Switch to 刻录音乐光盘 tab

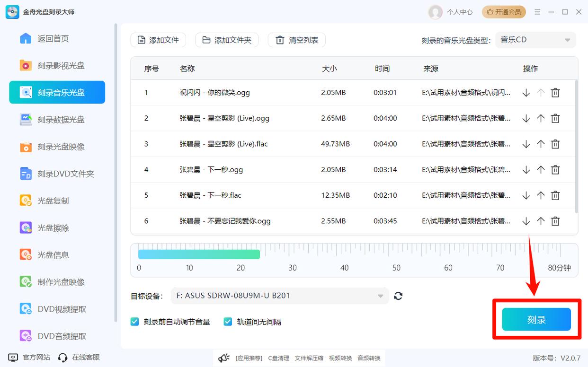[x=57, y=92]
